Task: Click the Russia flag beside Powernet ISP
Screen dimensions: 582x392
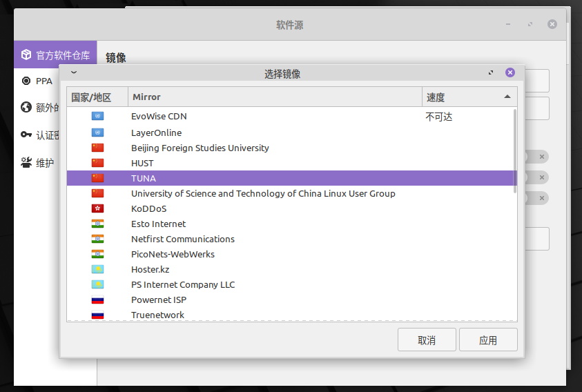Action: point(97,300)
